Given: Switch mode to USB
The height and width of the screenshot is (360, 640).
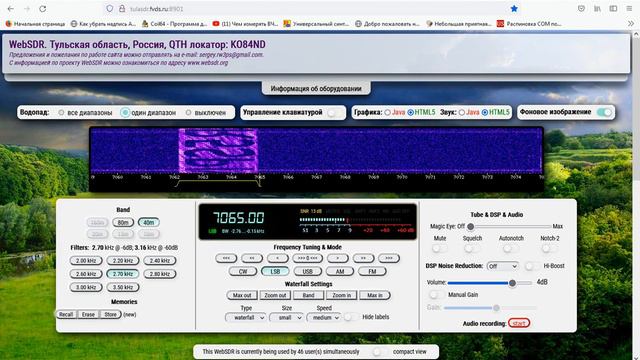Looking at the screenshot, I should [307, 271].
